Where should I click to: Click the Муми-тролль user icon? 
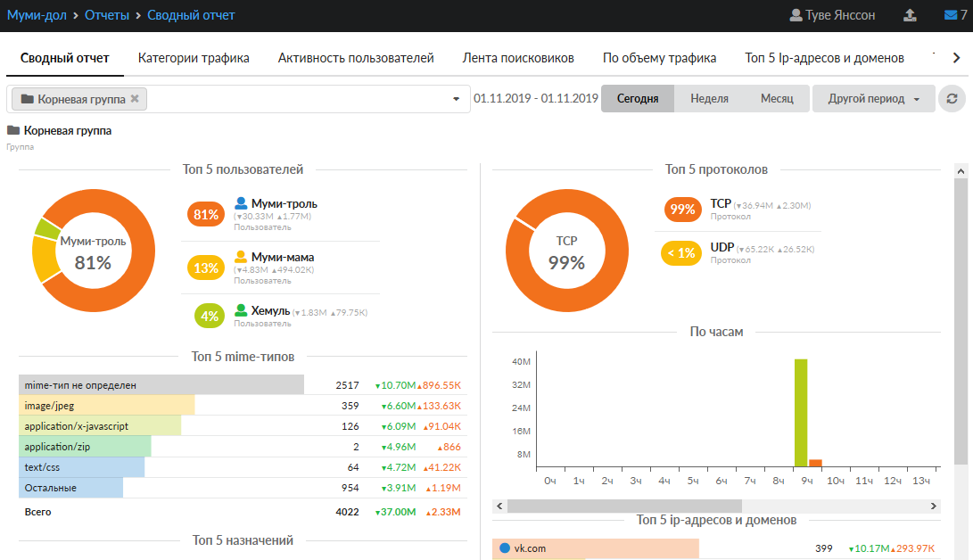pyautogui.click(x=241, y=203)
